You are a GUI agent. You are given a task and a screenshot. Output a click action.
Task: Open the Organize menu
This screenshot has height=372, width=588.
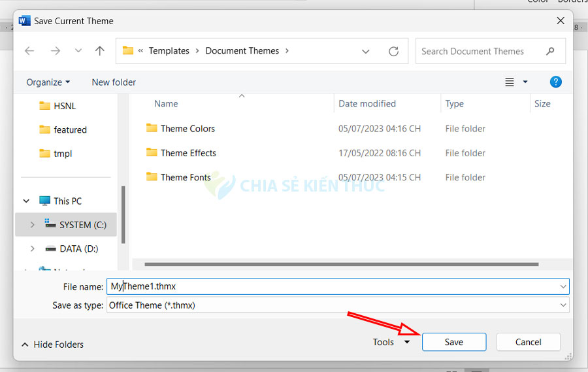tap(48, 82)
